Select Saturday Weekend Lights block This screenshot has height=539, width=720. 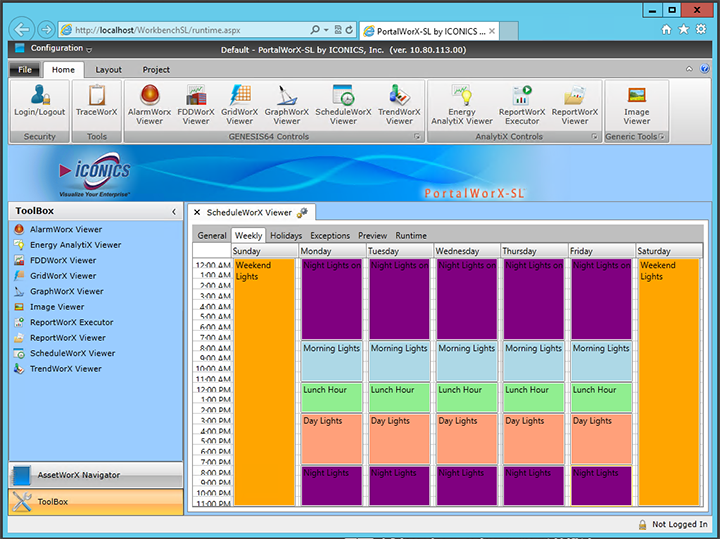(x=669, y=382)
